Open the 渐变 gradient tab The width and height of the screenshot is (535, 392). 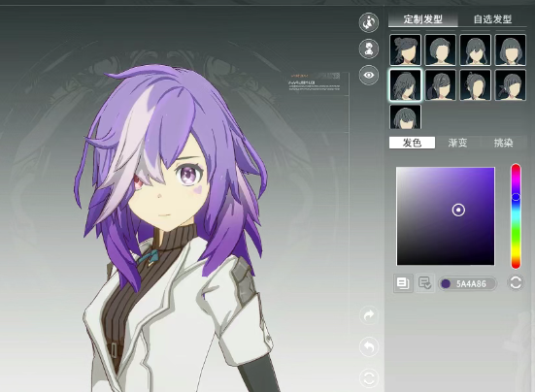coord(457,143)
